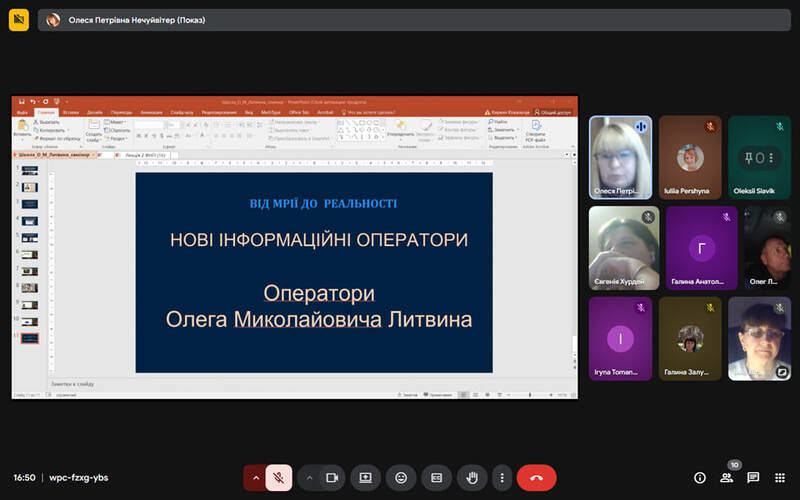Click the Вставка tab in PowerPoint ribbon
Viewport: 800px width, 500px height.
coord(71,112)
